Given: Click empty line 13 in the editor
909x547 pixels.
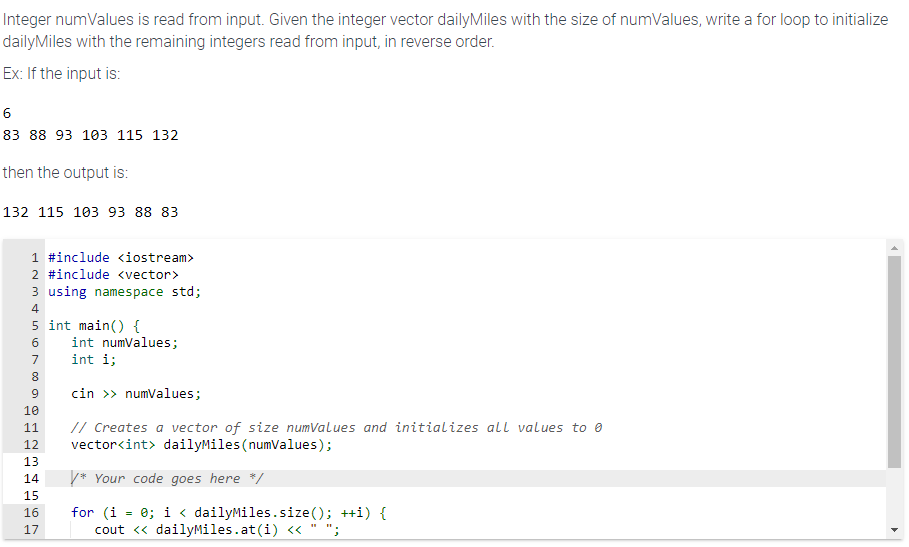Looking at the screenshot, I should point(464,462).
